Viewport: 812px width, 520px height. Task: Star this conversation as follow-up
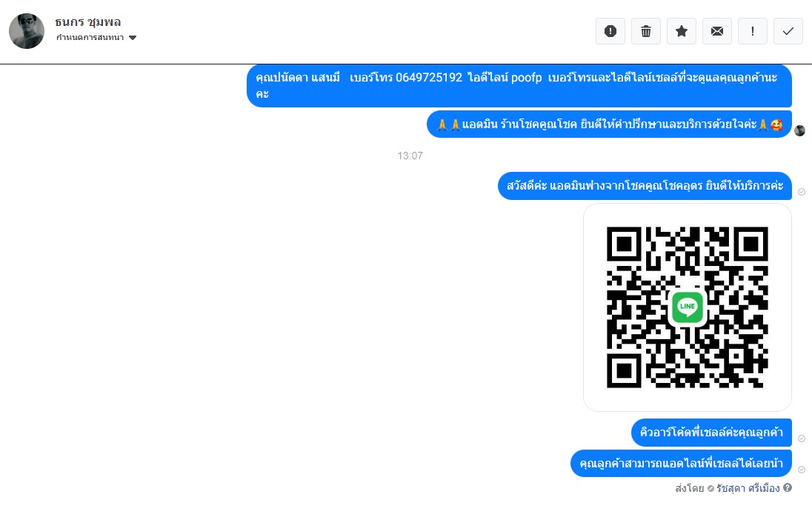coord(682,32)
